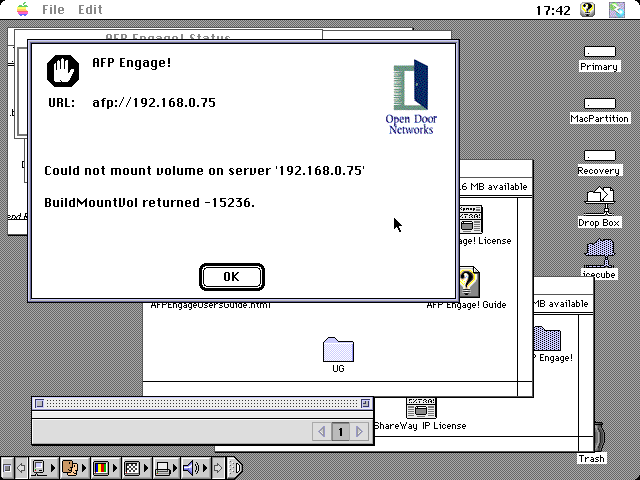Open the Application menu icon in the menu bar

(617, 9)
